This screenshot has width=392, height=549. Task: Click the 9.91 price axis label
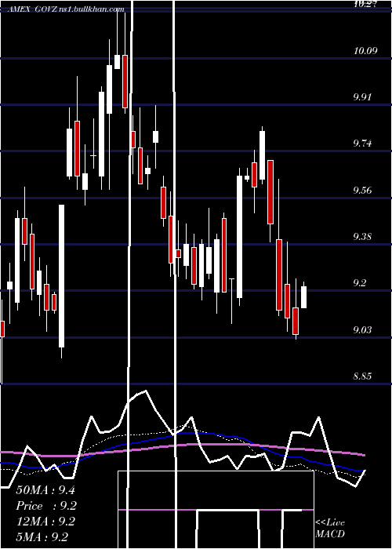(x=362, y=97)
